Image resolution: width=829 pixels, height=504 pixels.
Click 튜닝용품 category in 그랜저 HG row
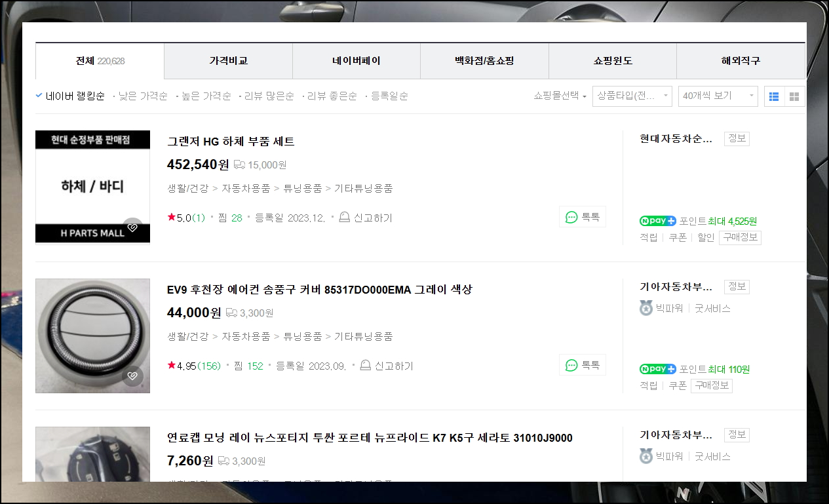coord(303,188)
